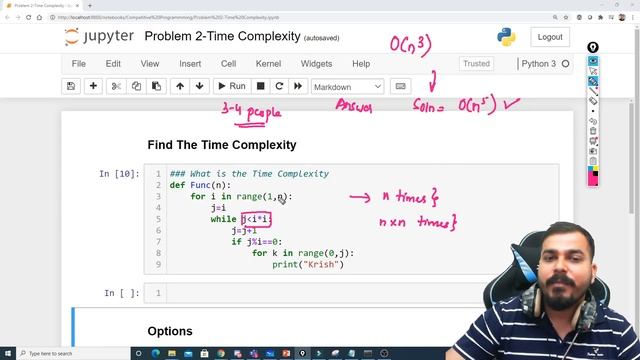Viewport: 640px width, 360px height.
Task: Move the selected cell up
Action: coord(180,86)
